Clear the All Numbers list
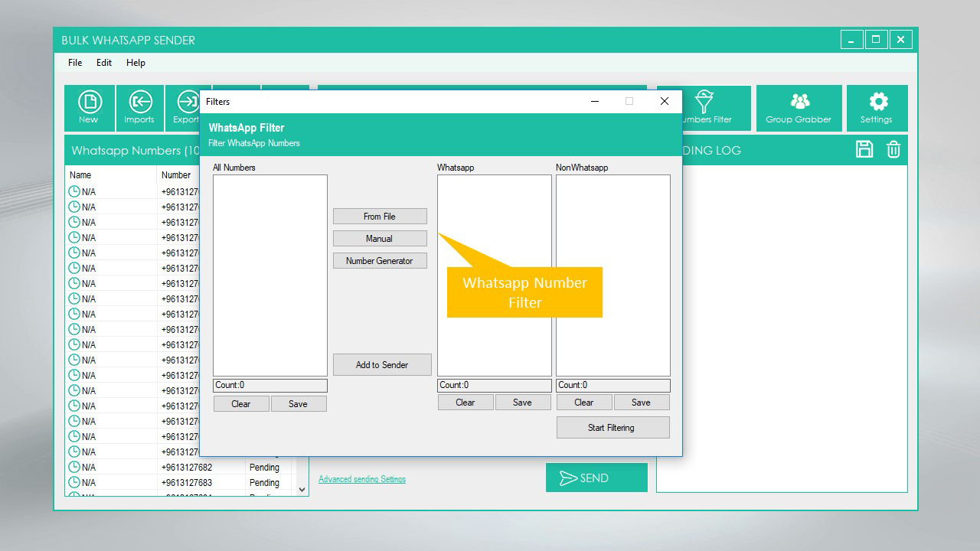Image resolution: width=980 pixels, height=551 pixels. 241,403
